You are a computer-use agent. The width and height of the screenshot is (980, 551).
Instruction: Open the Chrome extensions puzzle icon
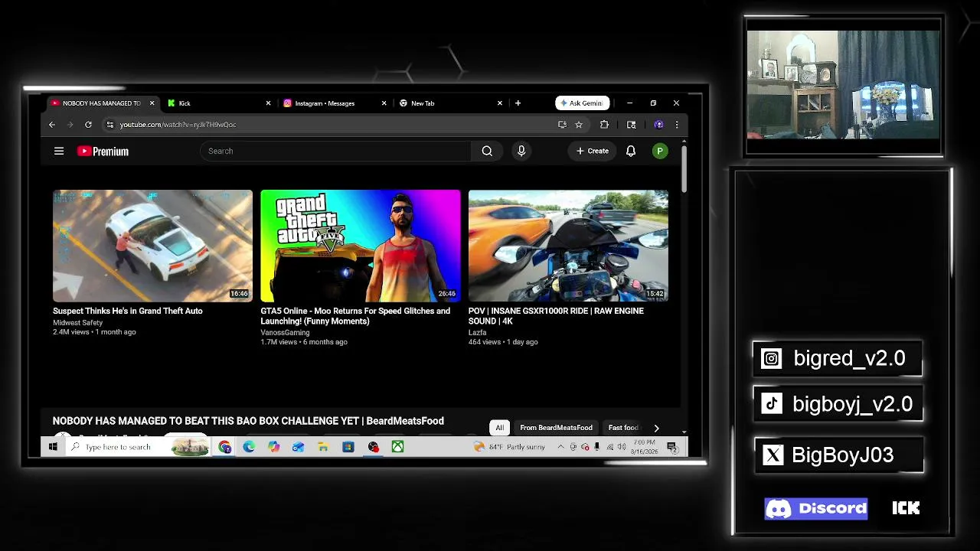tap(604, 125)
